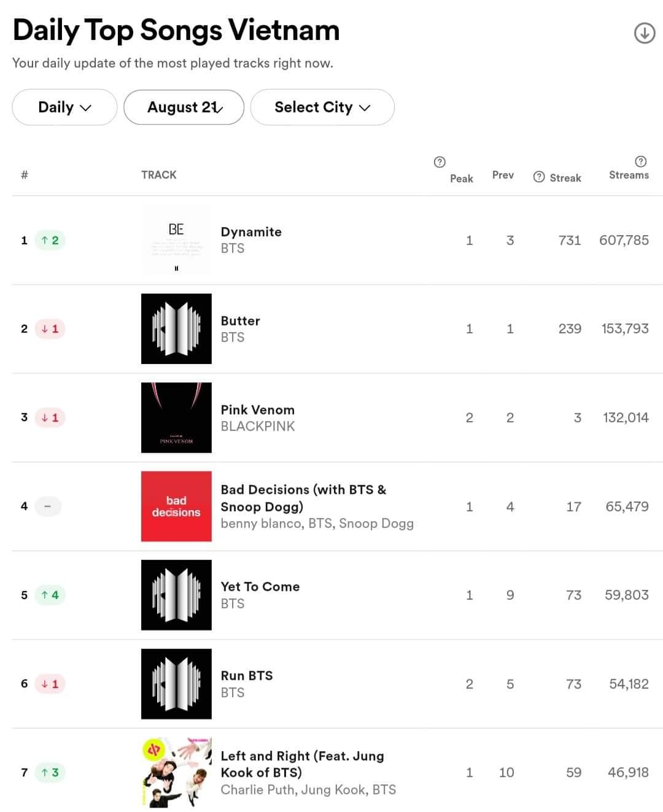Click the download chart icon
663x812 pixels.
(644, 33)
